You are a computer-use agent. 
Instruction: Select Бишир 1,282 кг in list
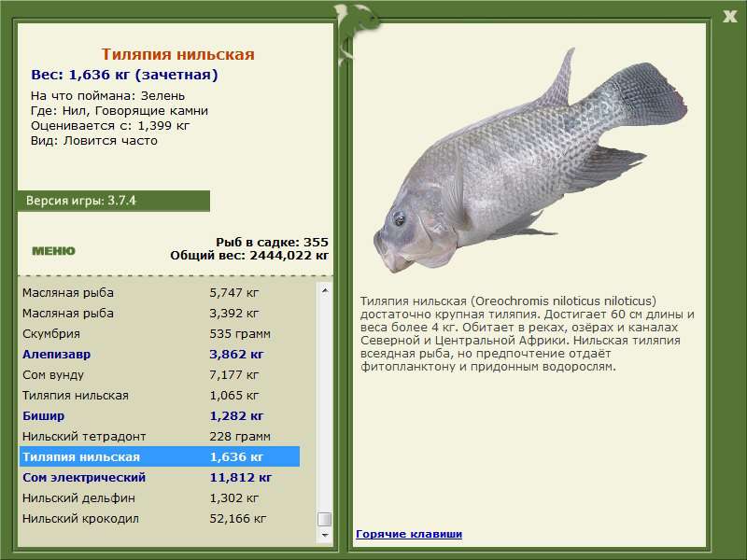159,415
